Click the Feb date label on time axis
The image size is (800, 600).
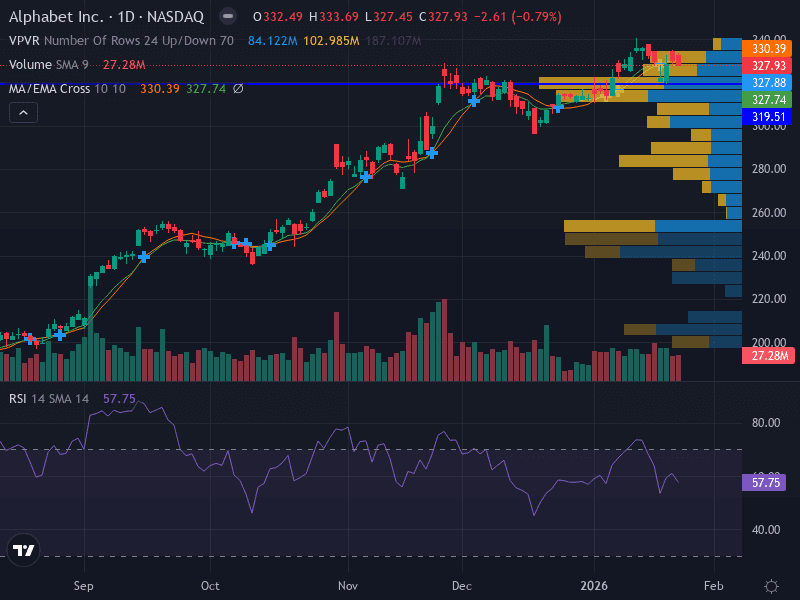[714, 586]
